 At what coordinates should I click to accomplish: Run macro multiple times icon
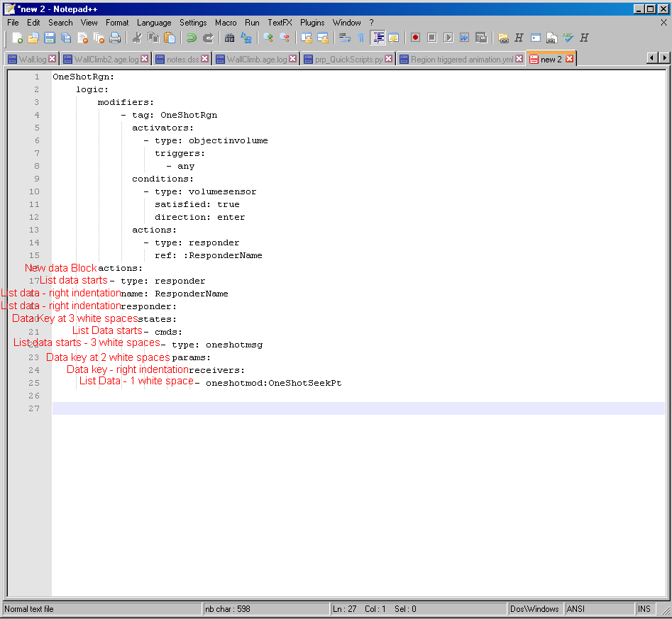[x=465, y=38]
